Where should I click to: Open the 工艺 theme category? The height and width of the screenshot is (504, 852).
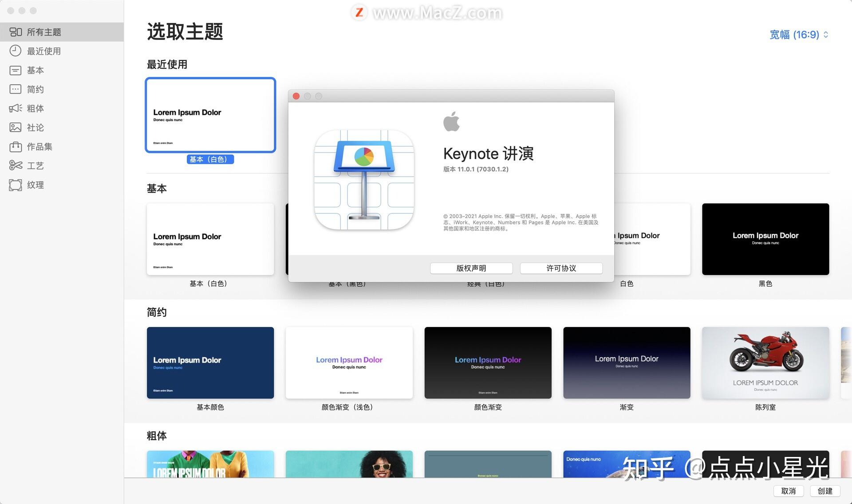(16, 165)
